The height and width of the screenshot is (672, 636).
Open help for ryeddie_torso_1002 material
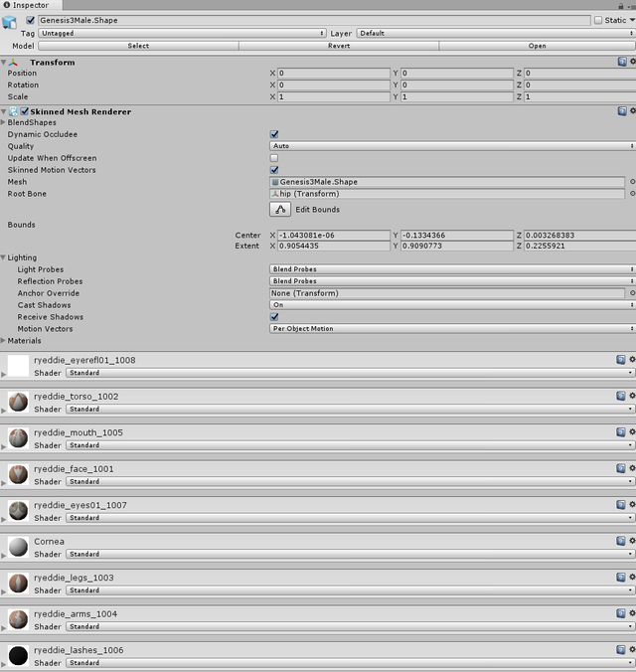620,396
